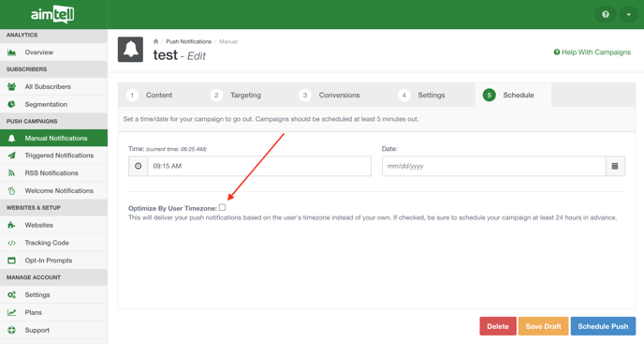
Task: Click the Save Draft button
Action: point(543,326)
